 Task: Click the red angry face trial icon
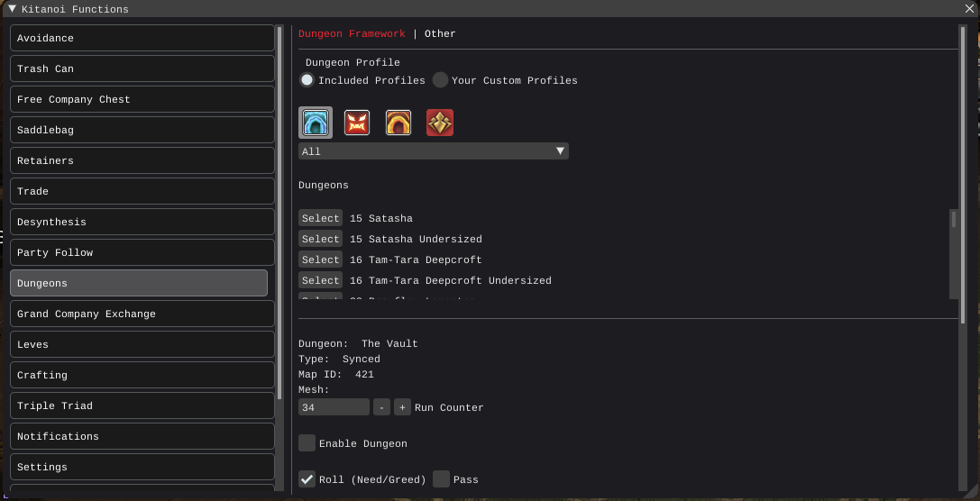tap(357, 123)
